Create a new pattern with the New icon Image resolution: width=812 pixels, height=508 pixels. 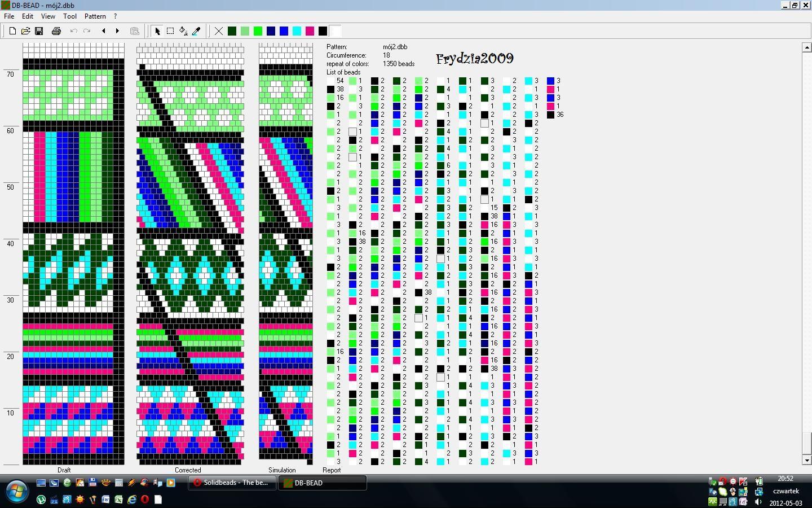(x=12, y=31)
